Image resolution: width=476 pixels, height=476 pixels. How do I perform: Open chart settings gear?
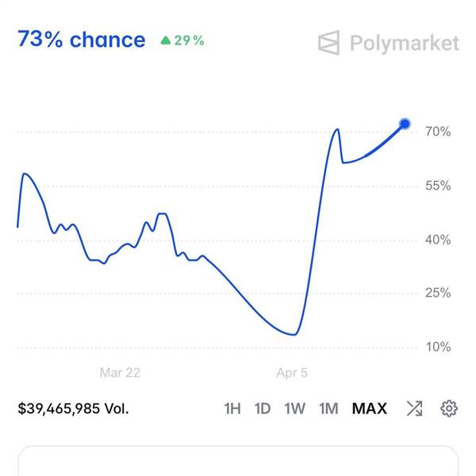[x=449, y=409]
